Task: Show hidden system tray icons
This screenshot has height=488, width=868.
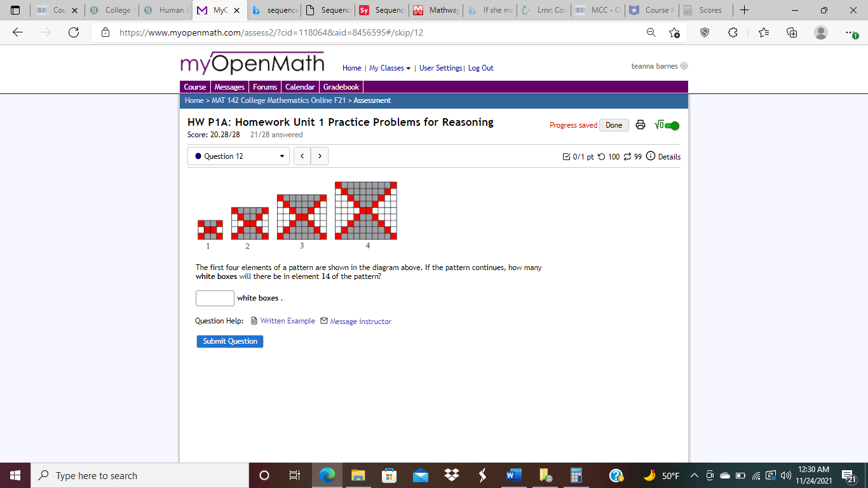Action: 695,476
